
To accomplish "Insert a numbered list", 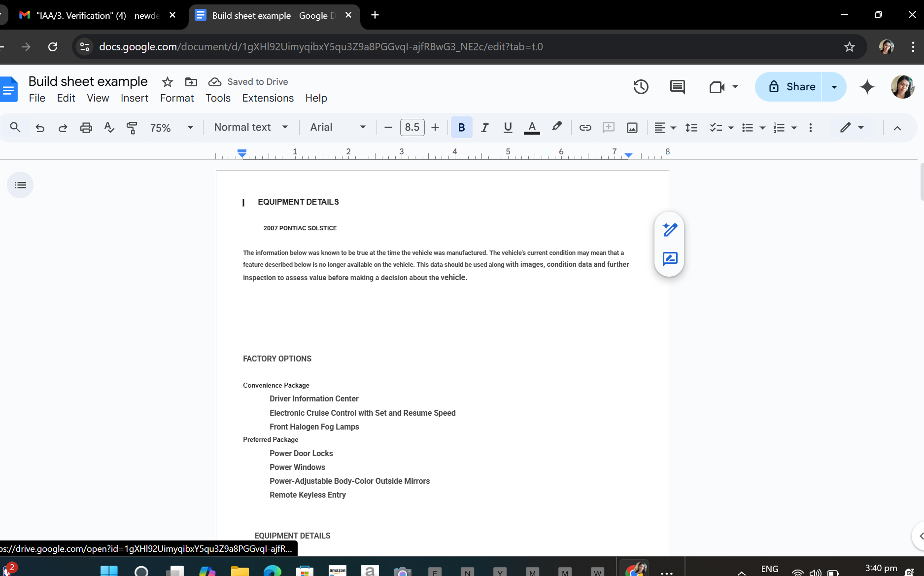I will (x=779, y=128).
